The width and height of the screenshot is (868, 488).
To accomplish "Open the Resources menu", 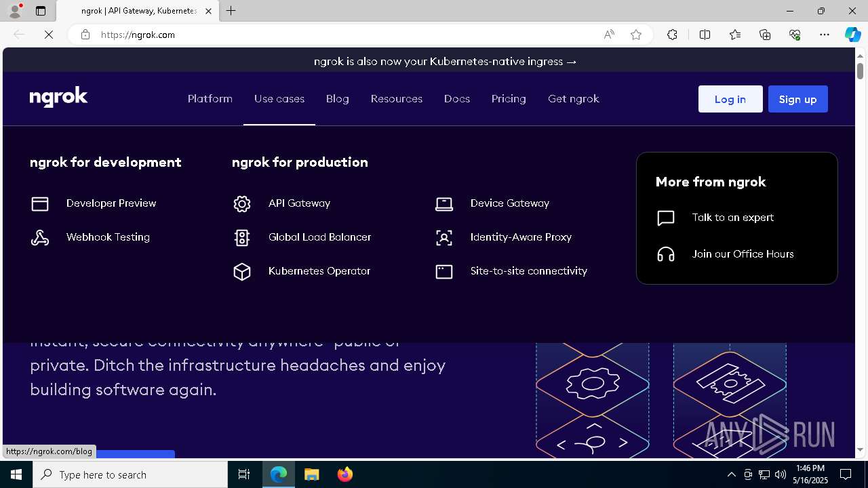I will click(397, 99).
